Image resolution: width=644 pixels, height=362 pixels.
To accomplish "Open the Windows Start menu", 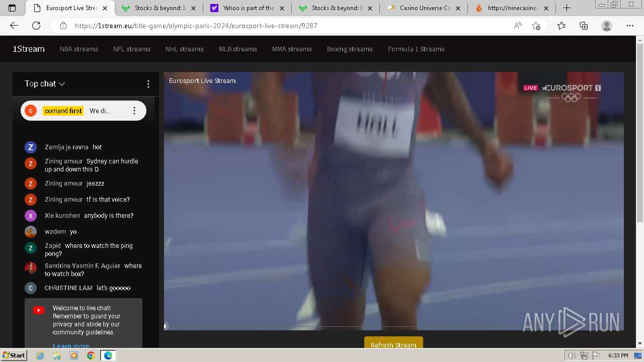I will 14,355.
